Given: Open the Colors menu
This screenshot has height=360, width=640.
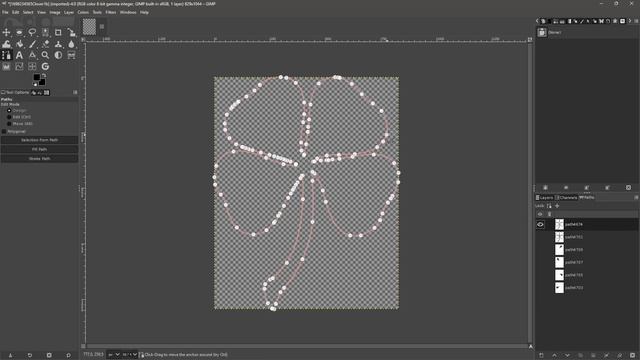Looking at the screenshot, I should pyautogui.click(x=83, y=12).
